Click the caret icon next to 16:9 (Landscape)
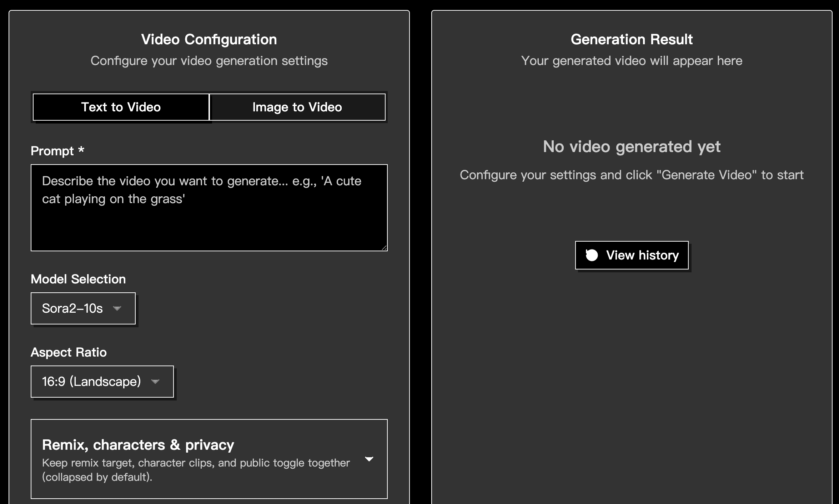Screen dimensions: 839x504 pos(155,382)
